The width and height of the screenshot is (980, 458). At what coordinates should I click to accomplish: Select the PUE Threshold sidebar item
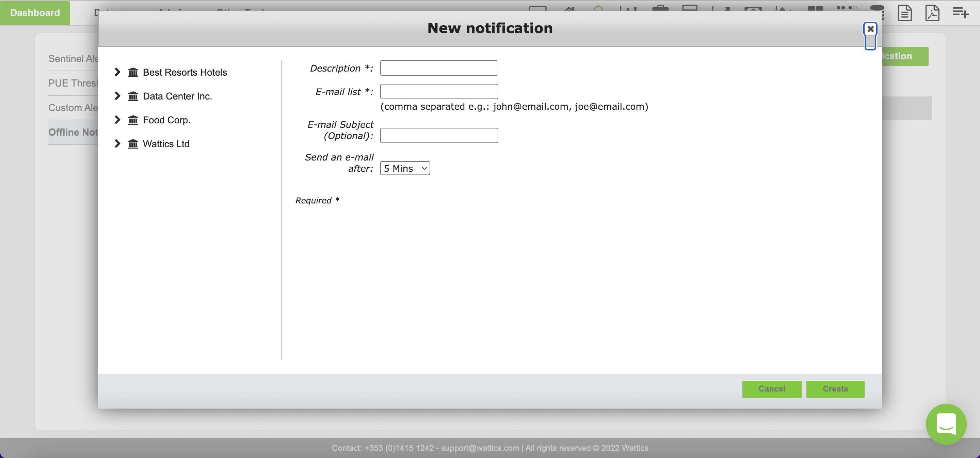click(x=73, y=83)
